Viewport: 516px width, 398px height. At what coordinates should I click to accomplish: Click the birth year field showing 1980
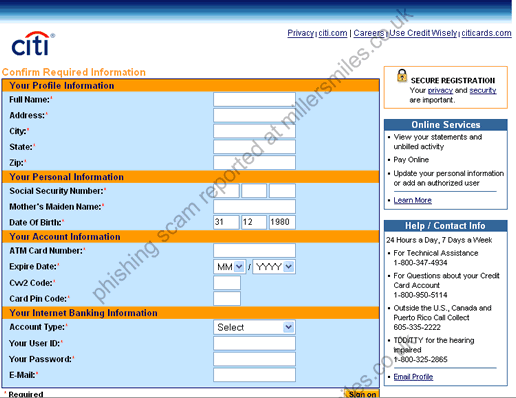282,222
